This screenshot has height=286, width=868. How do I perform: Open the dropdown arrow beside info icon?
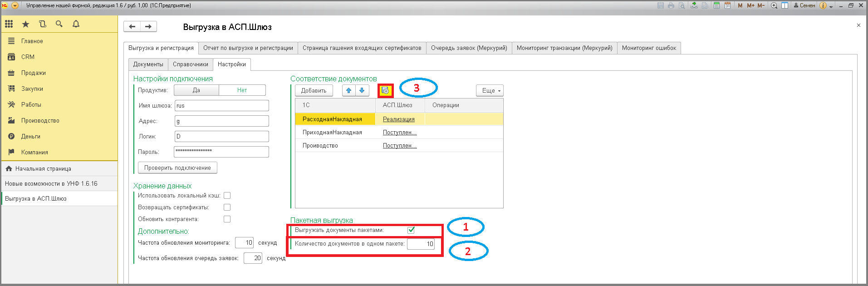pyautogui.click(x=831, y=6)
